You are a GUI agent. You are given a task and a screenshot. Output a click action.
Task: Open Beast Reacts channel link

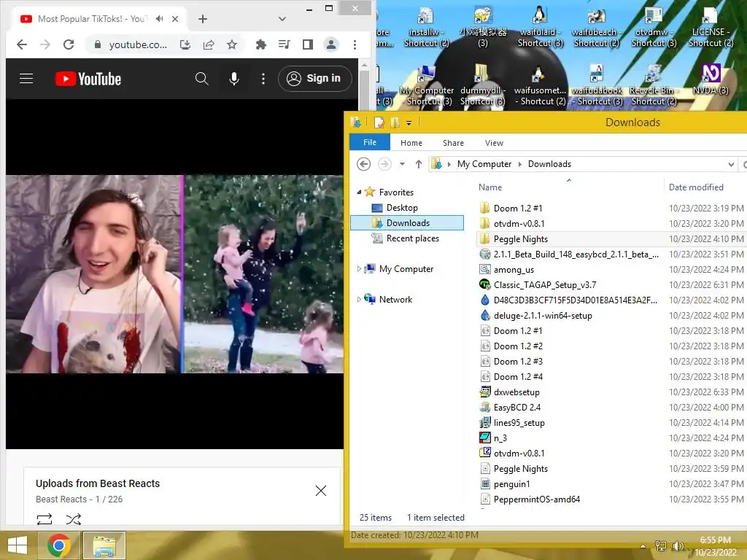tap(61, 499)
